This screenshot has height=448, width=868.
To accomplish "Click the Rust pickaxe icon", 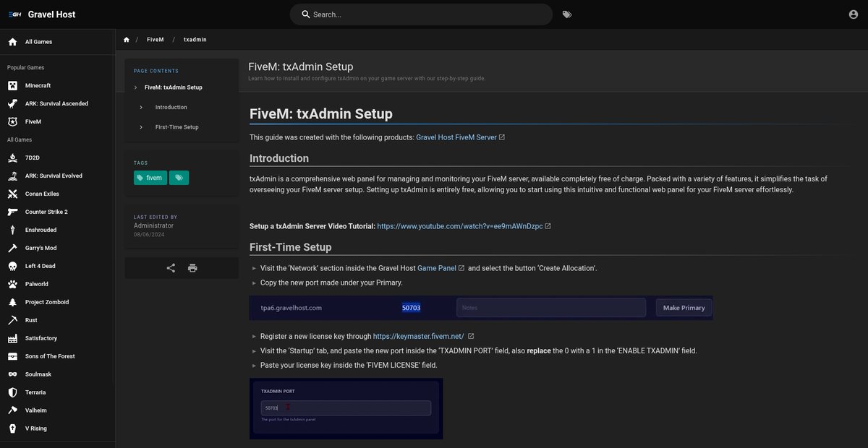I will point(12,320).
